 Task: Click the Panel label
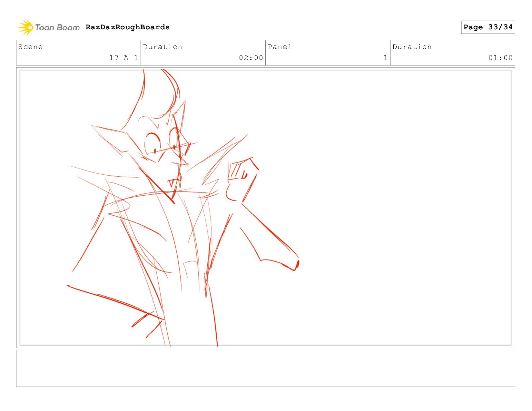pos(280,47)
